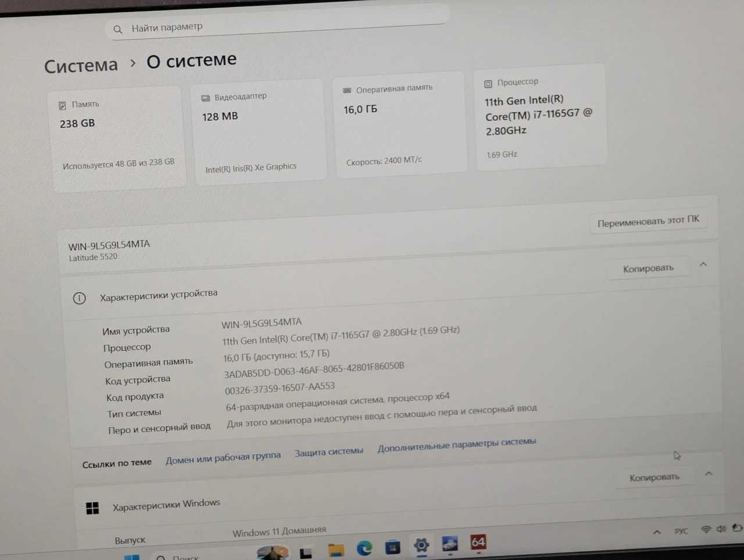Click the Найти параметр search field
Image resolution: width=744 pixels, height=560 pixels.
[277, 23]
